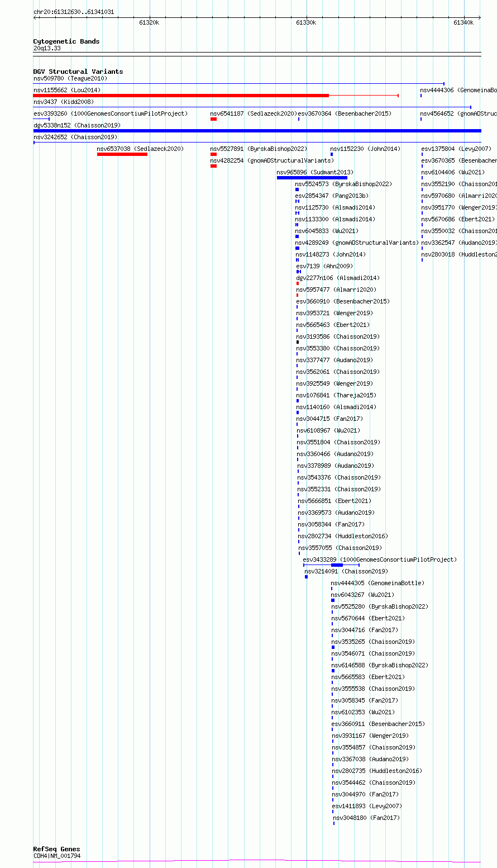The width and height of the screenshot is (497, 868).
Task: Click the 61330k ruler position label
Action: [x=306, y=22]
